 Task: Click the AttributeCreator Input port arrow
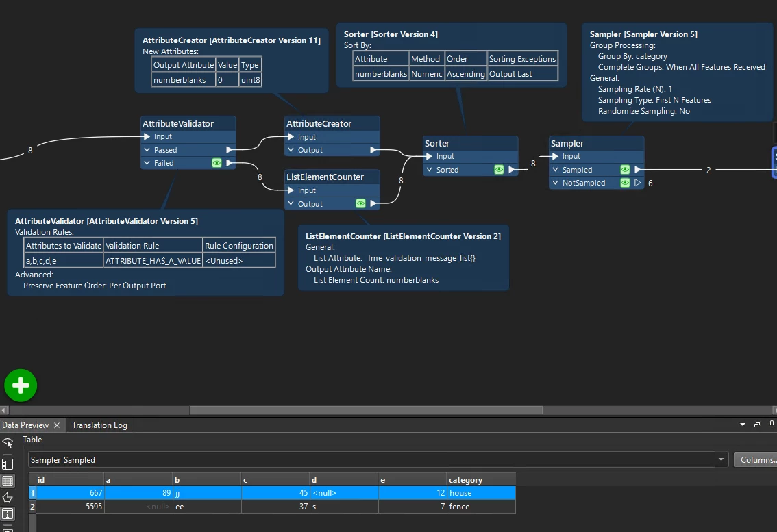[291, 137]
